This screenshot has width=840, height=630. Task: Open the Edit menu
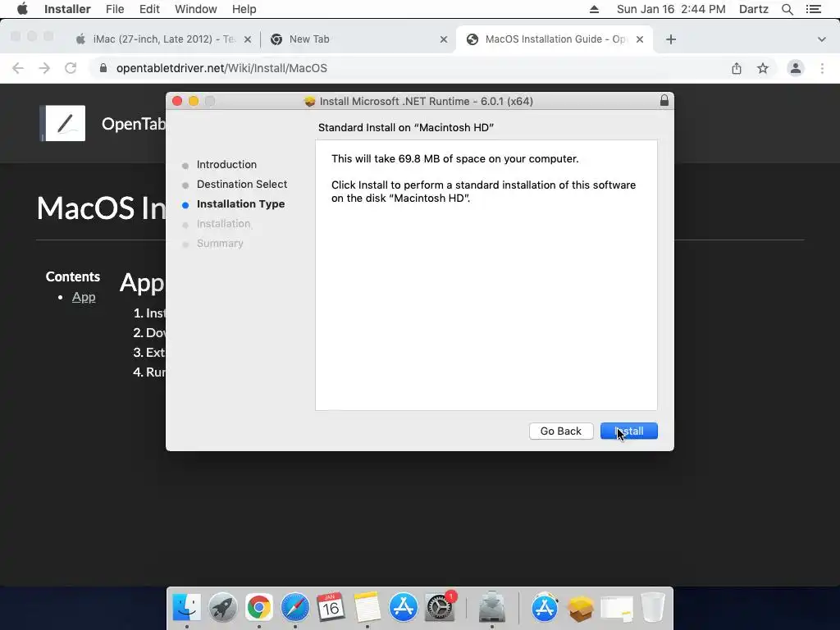tap(149, 9)
